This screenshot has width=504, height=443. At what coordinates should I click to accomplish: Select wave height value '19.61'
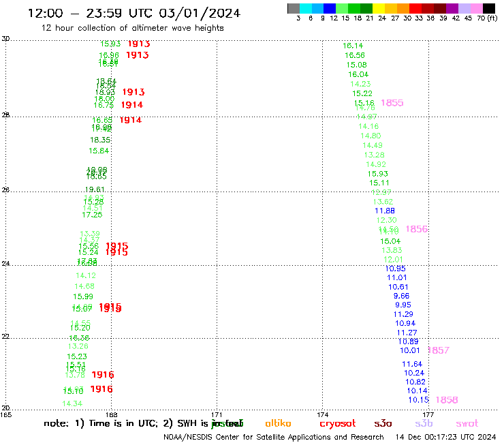[x=95, y=189]
